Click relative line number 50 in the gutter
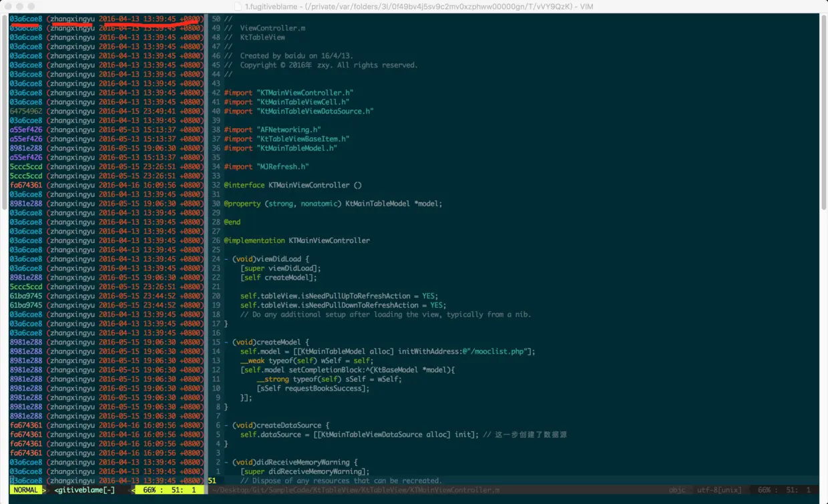Image resolution: width=828 pixels, height=504 pixels. coord(216,19)
